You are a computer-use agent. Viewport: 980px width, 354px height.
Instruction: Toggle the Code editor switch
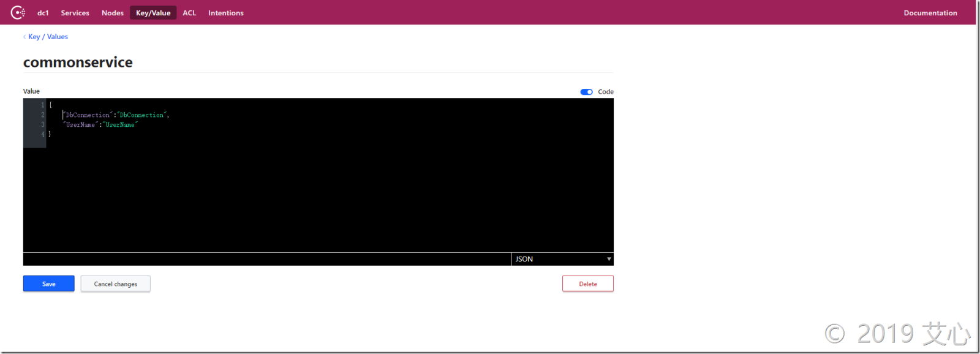(x=586, y=92)
